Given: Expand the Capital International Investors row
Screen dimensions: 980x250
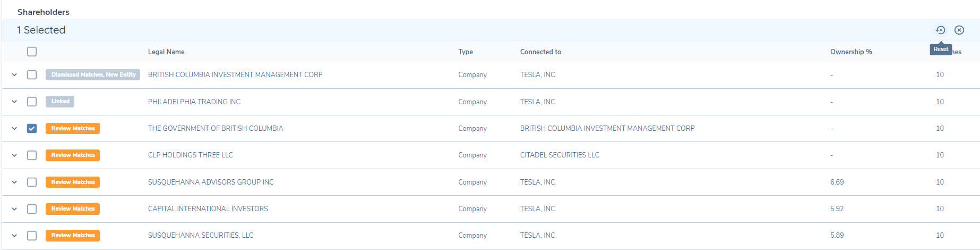Looking at the screenshot, I should (14, 209).
